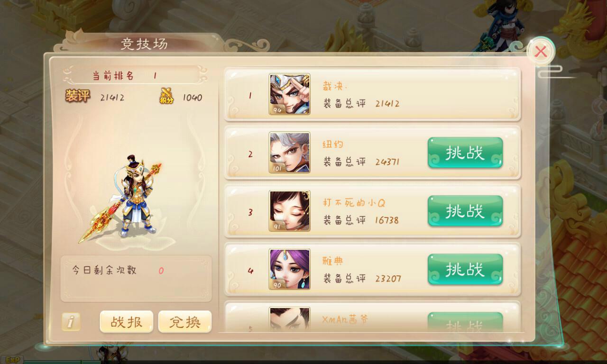The image size is (607, 364).
Task: View avatar of rank 1 player 裁决
Action: (290, 94)
